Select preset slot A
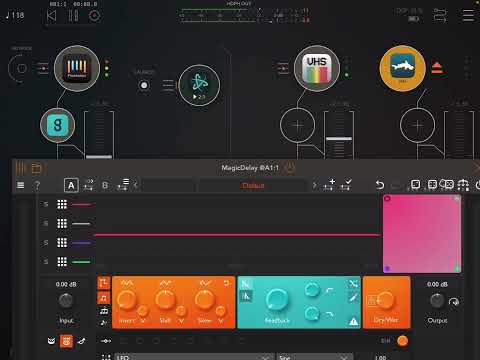Viewport: 480px width, 360px height. click(x=71, y=185)
